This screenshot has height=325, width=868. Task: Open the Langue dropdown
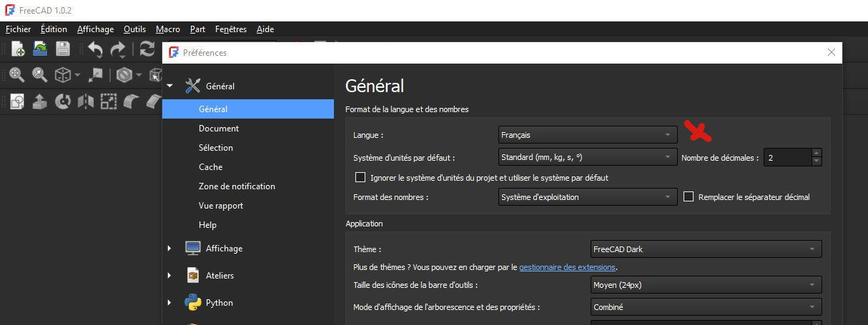coord(588,135)
